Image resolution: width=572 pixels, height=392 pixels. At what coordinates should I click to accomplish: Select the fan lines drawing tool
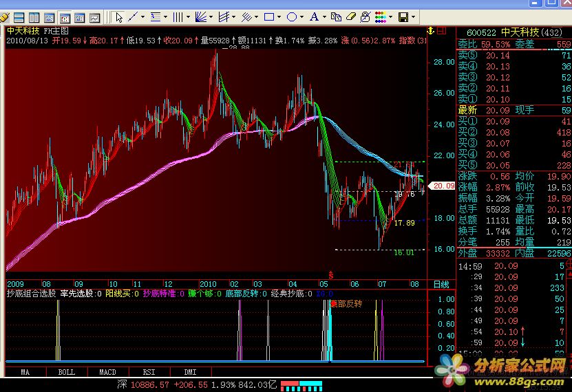[x=200, y=17]
